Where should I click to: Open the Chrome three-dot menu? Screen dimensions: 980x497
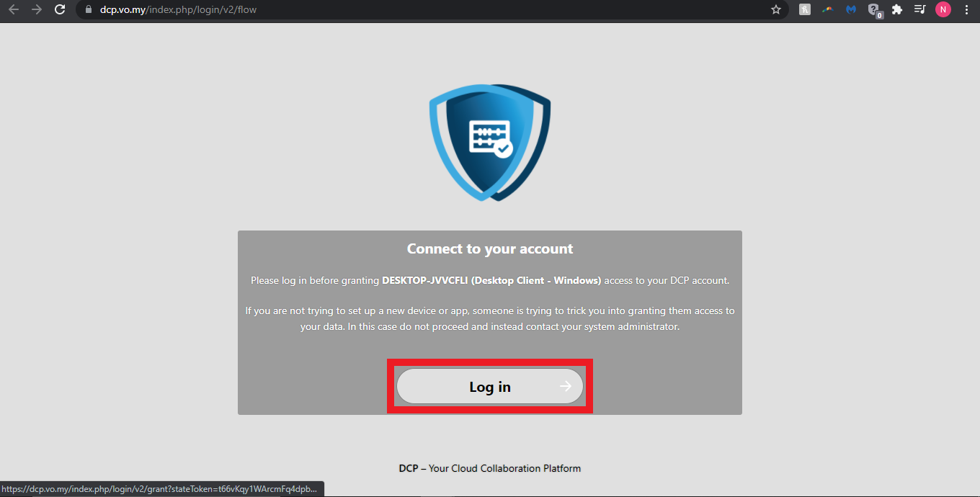[966, 9]
